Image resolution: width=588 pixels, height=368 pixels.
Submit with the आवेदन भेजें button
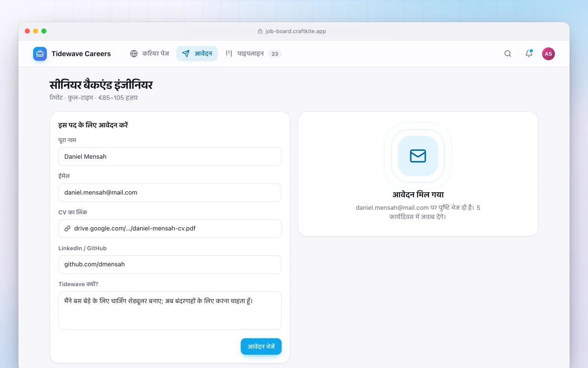(x=261, y=346)
